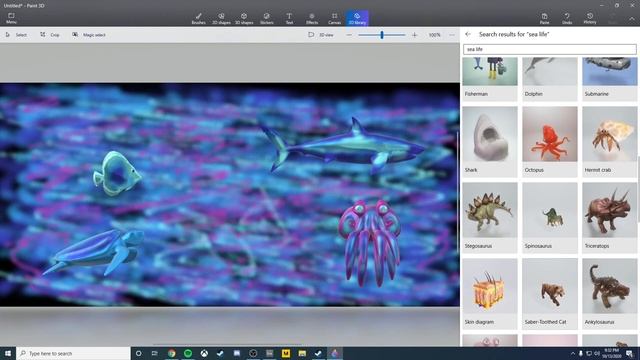Collapse the top ribbon with the chevron
The image size is (640, 360).
631,19
